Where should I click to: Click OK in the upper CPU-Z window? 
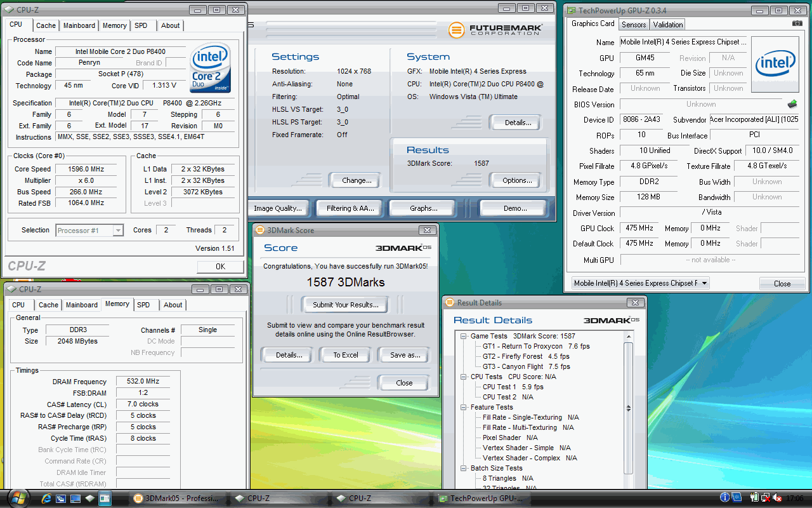tap(220, 267)
